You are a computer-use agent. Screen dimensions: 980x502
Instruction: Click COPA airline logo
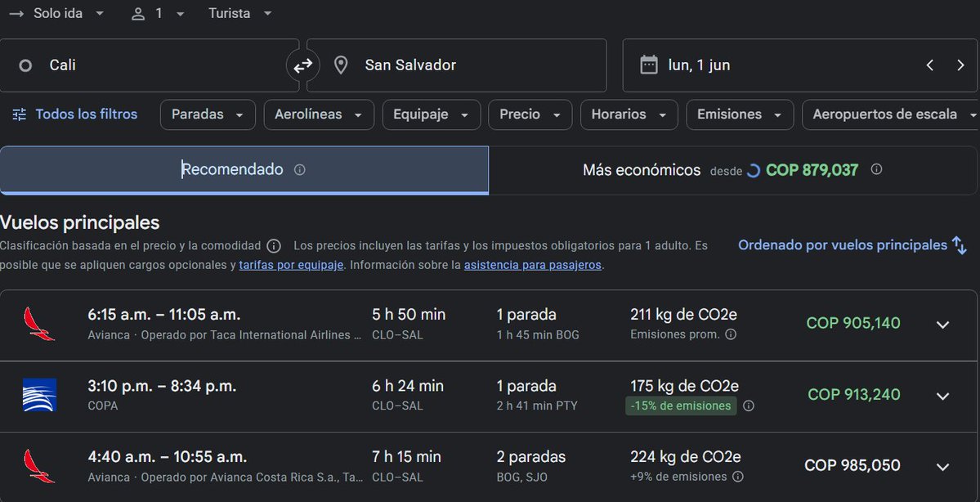pyautogui.click(x=39, y=394)
